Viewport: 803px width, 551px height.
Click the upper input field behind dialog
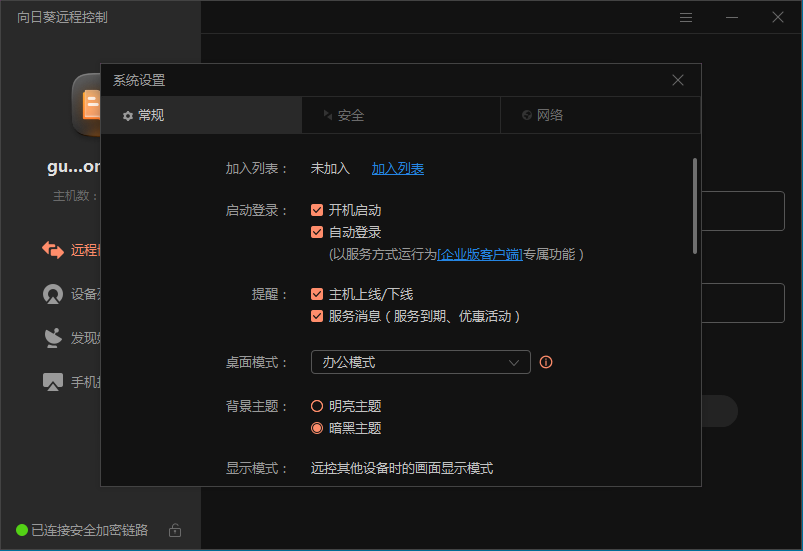[743, 211]
